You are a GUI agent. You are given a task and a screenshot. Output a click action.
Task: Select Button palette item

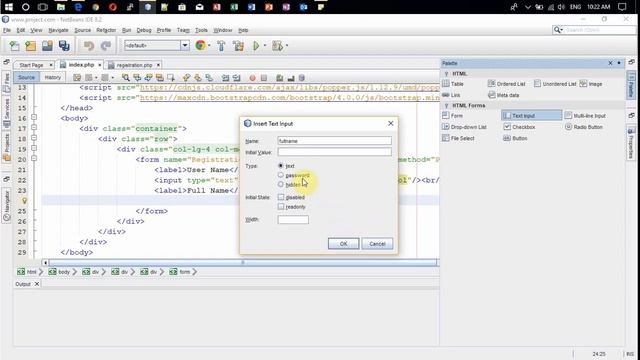[x=515, y=138]
